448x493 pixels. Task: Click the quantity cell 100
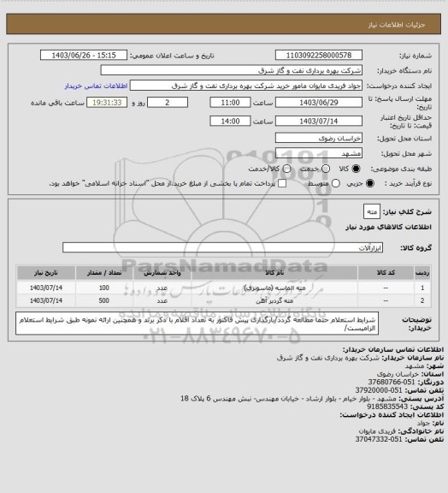[104, 288]
